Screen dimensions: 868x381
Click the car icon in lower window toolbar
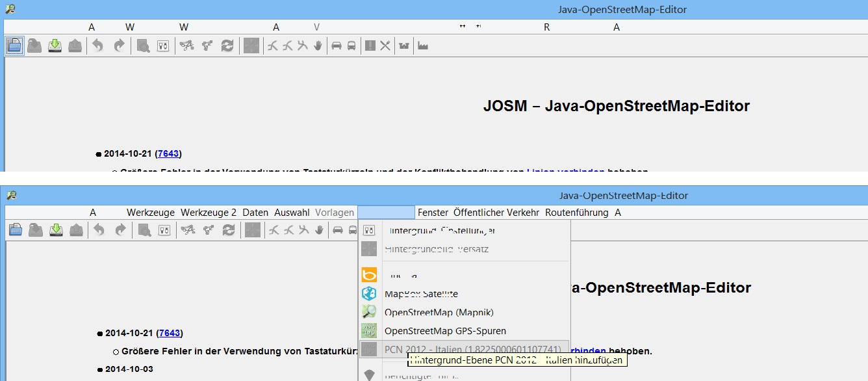[337, 229]
